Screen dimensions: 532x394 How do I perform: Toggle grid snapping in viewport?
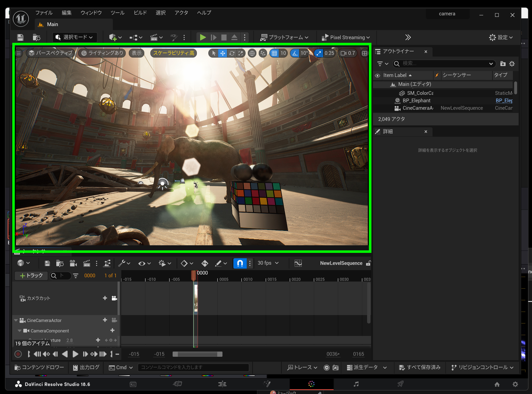[274, 53]
